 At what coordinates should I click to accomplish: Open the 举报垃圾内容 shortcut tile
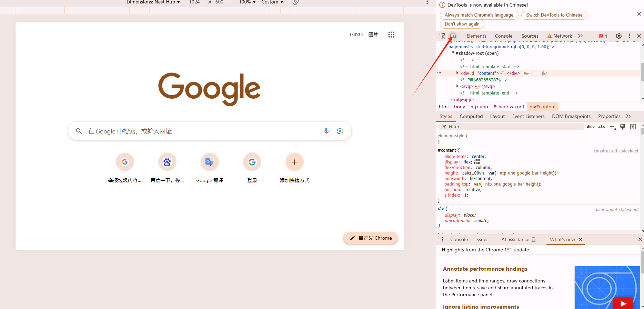pos(125,168)
